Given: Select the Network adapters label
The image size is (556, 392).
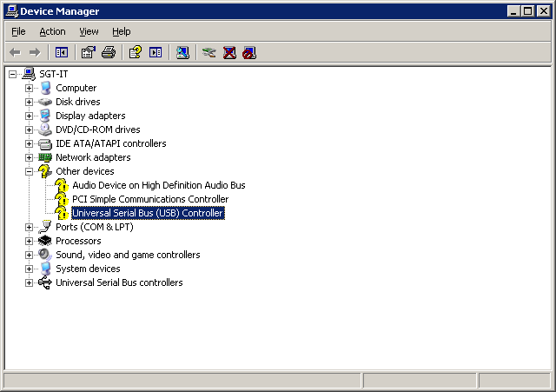Looking at the screenshot, I should pyautogui.click(x=93, y=157).
